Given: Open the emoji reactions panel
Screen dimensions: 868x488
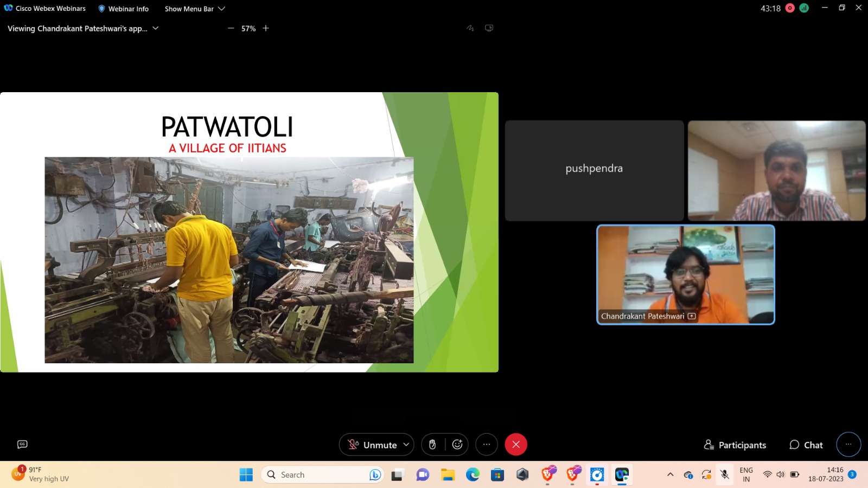Looking at the screenshot, I should [457, 445].
